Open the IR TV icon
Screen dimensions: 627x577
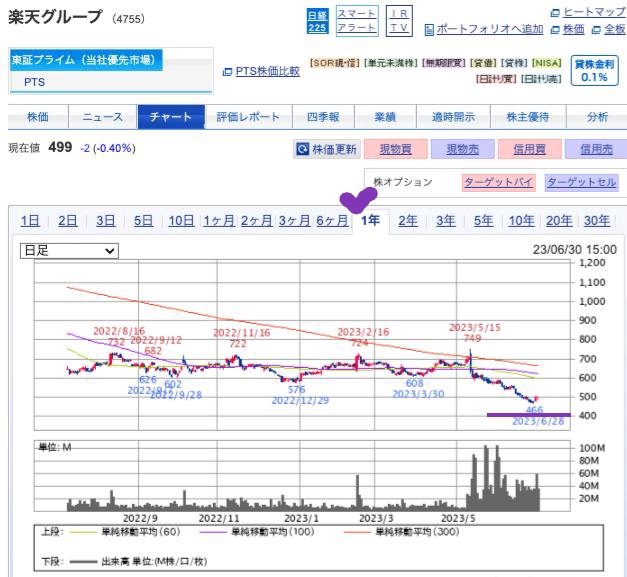coord(399,21)
